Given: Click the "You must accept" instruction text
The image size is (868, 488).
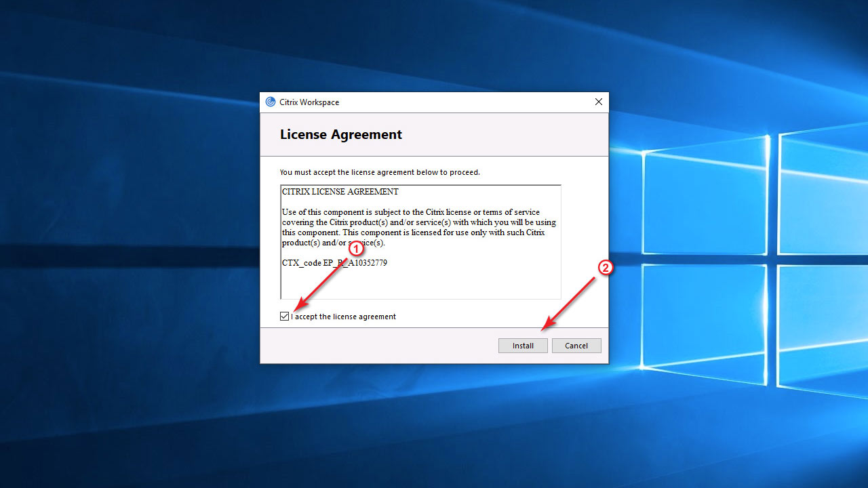Looking at the screenshot, I should click(380, 172).
